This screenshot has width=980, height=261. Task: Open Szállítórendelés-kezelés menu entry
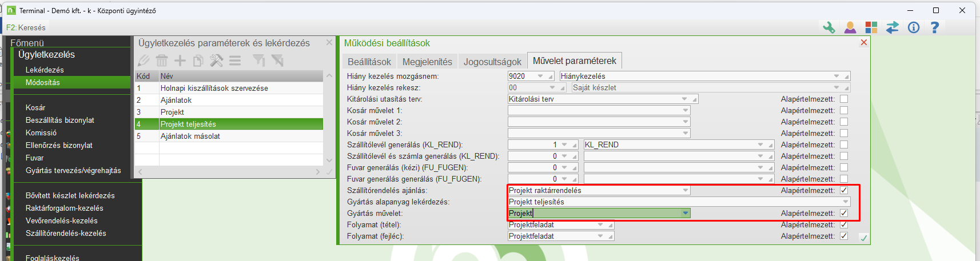point(66,233)
